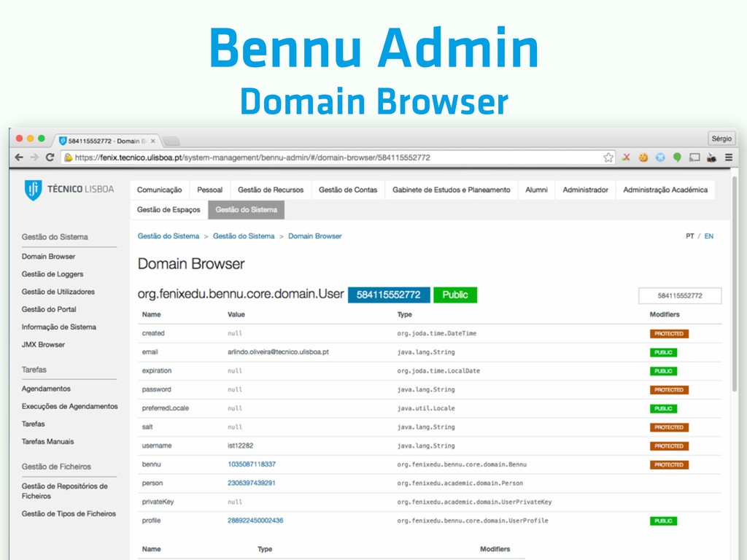Switch language to PT
Image resolution: width=747 pixels, height=560 pixels.
pos(690,236)
